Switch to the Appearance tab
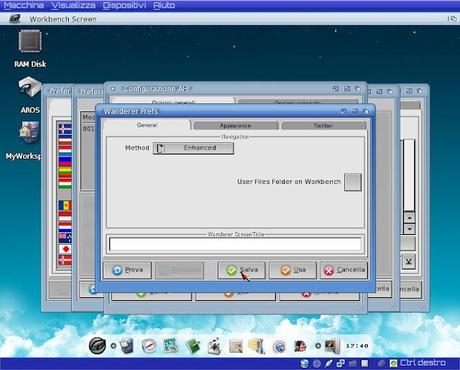 (x=235, y=126)
